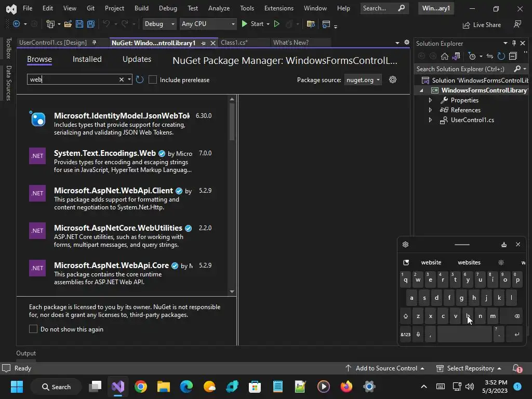Open NuGet package source settings gear
The image size is (532, 399).
point(393,79)
